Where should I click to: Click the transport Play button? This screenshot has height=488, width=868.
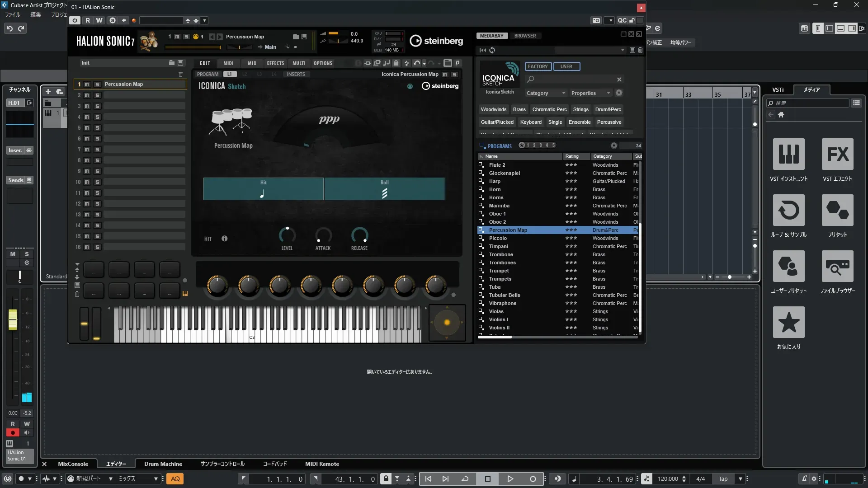tap(510, 479)
